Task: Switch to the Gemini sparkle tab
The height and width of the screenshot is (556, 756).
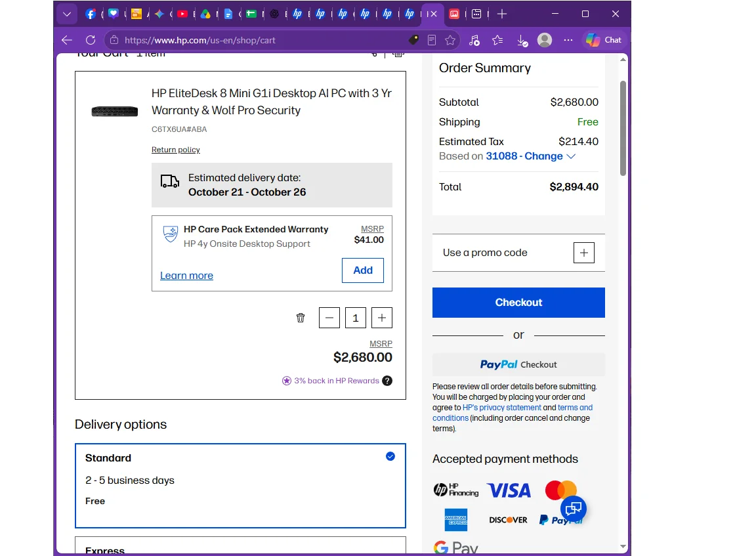Action: (159, 14)
